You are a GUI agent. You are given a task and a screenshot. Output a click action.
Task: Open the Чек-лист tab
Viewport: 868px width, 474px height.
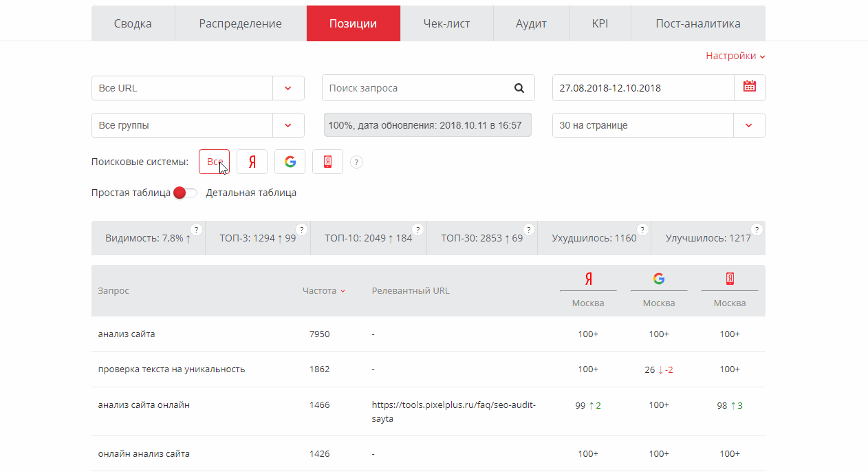tap(447, 23)
